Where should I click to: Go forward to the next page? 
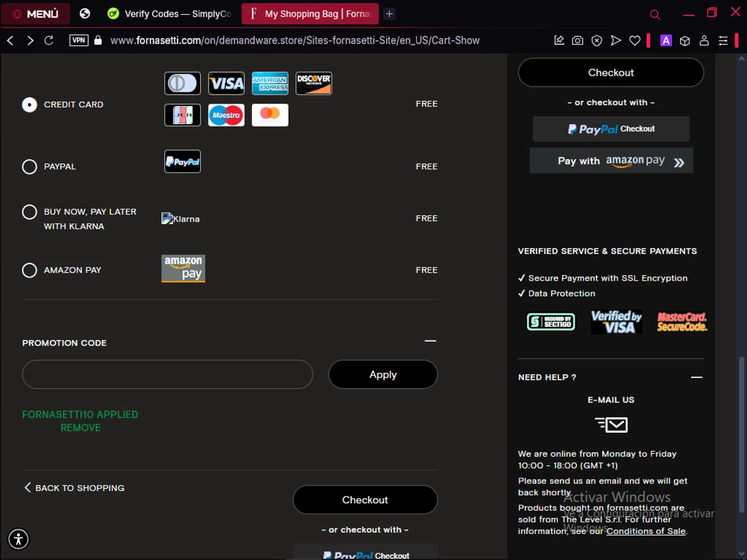(30, 40)
